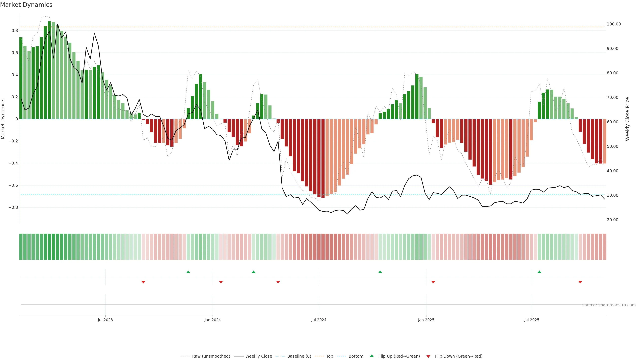Click the 100.00 price axis tick label

point(613,24)
